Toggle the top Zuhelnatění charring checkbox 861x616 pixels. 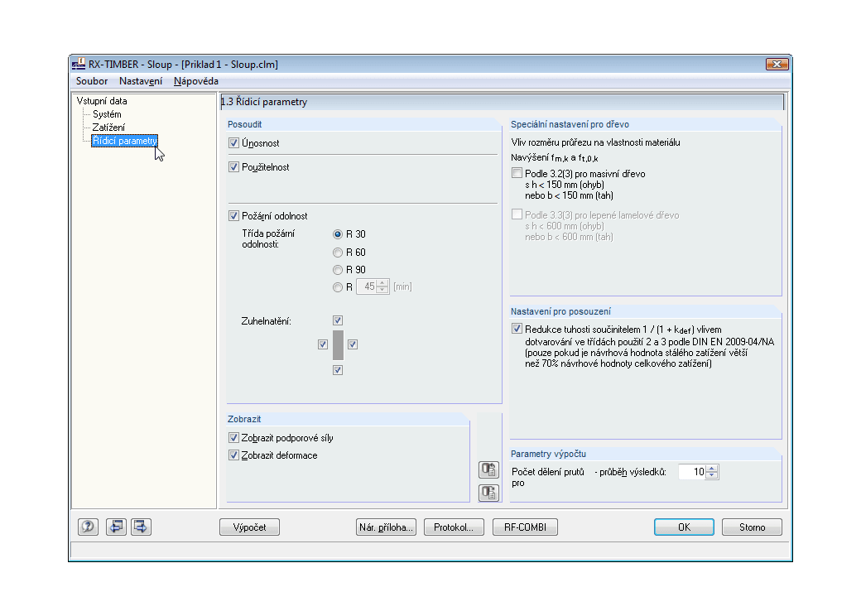[x=338, y=320]
